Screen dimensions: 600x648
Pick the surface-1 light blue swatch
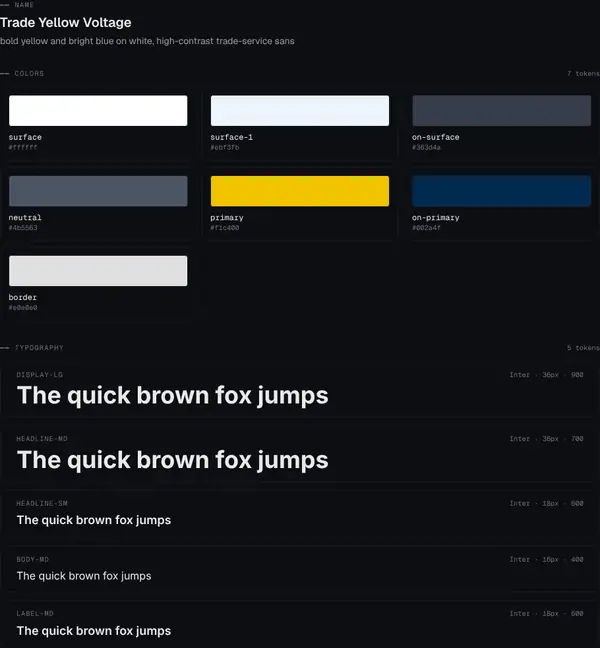[x=300, y=111]
